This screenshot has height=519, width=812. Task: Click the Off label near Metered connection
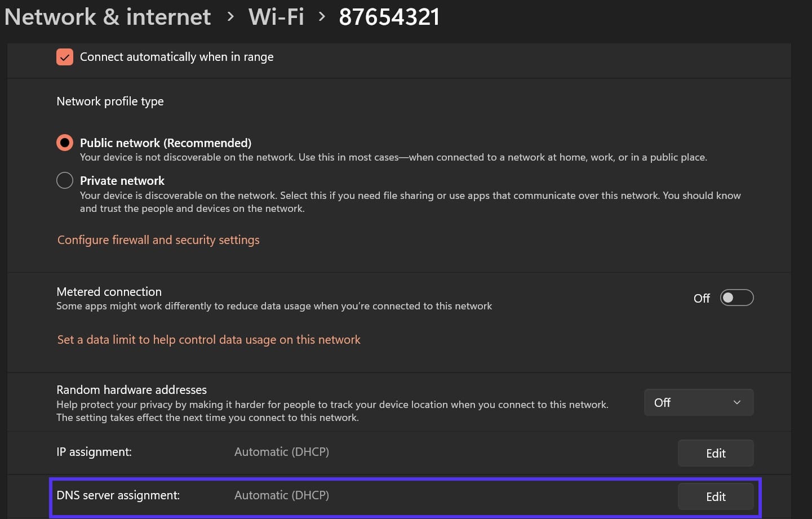click(x=702, y=298)
